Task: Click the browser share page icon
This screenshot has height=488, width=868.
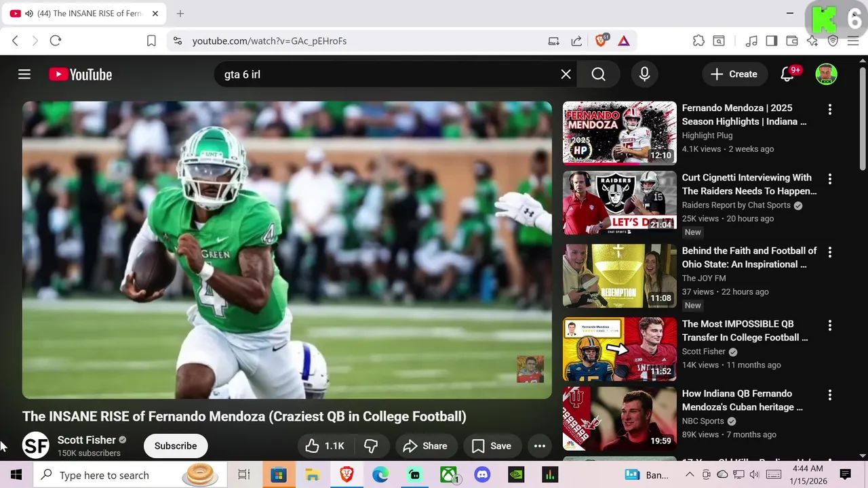Action: point(576,41)
